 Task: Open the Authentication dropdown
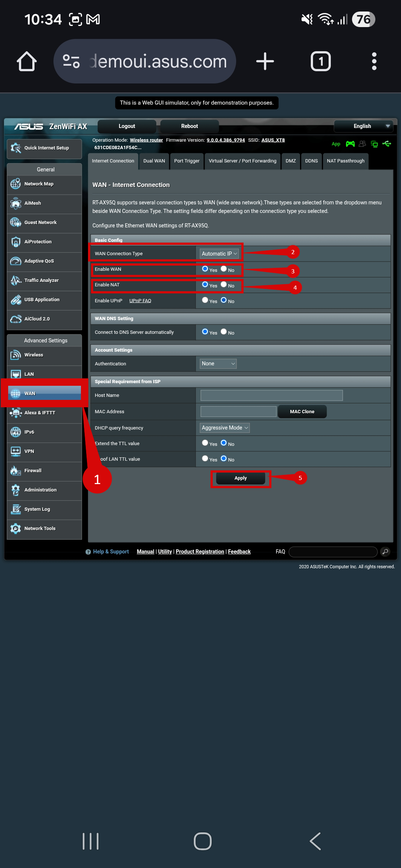coord(218,364)
